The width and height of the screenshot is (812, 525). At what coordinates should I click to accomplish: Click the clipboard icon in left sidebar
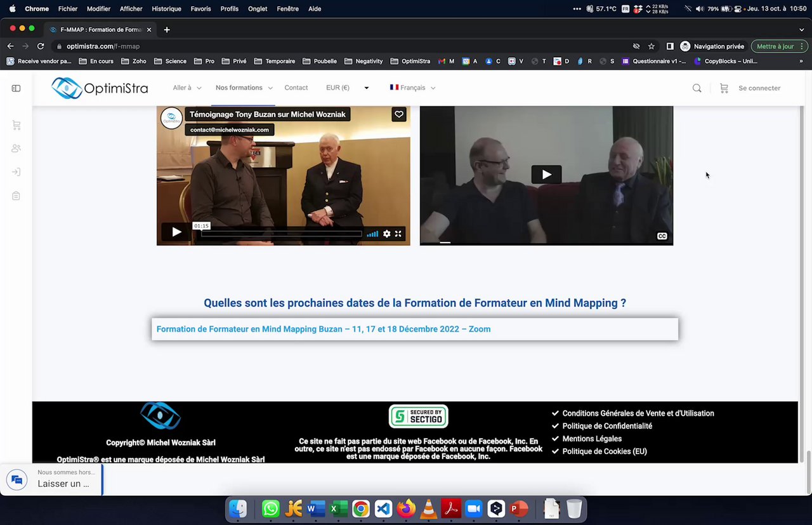pyautogui.click(x=16, y=196)
